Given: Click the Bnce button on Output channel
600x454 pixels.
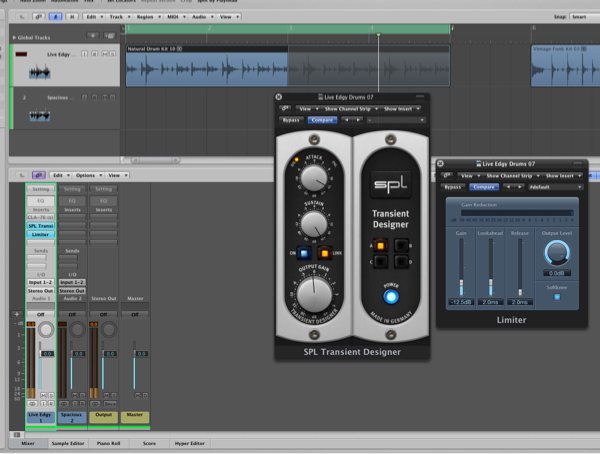Looking at the screenshot, I should pyautogui.click(x=110, y=404).
